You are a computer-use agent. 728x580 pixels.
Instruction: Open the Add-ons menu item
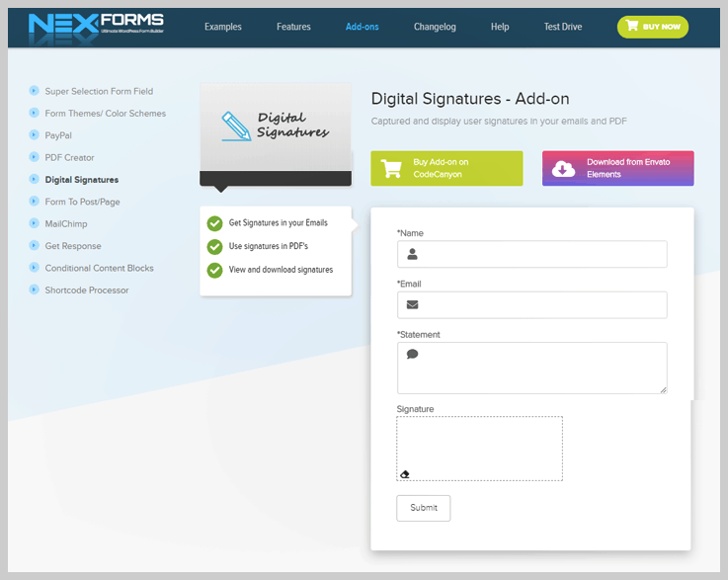click(x=363, y=27)
